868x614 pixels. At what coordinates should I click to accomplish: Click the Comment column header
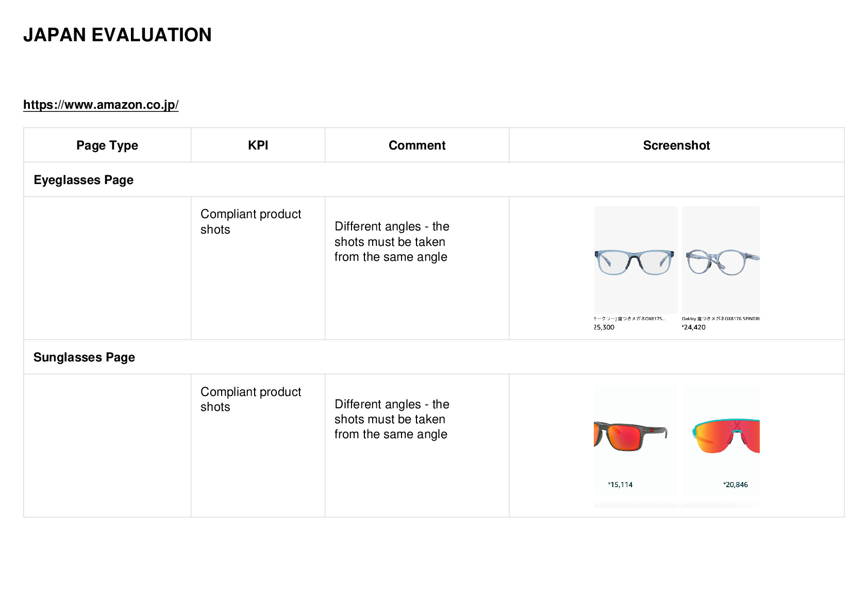417,145
